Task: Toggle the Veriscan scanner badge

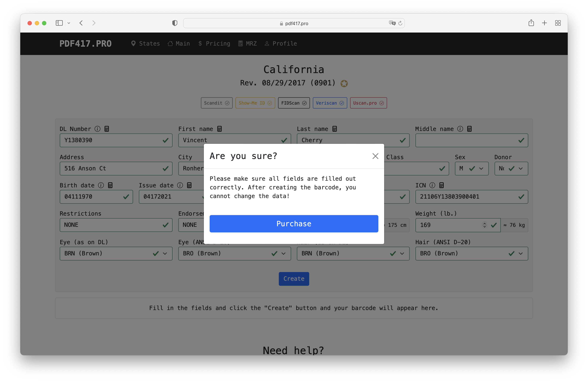Action: [x=330, y=103]
